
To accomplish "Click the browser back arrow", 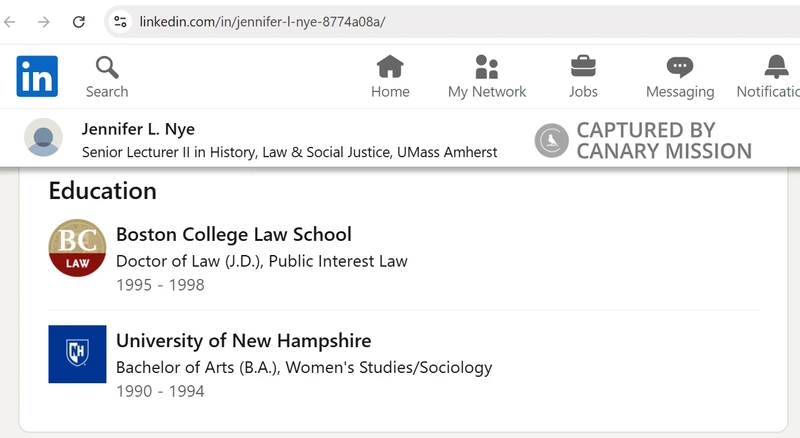I will [10, 21].
